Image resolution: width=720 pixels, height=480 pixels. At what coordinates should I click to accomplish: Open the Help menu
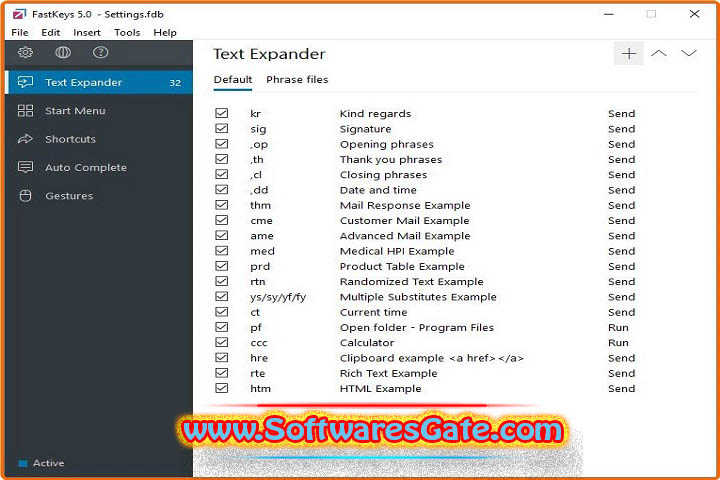pos(165,33)
